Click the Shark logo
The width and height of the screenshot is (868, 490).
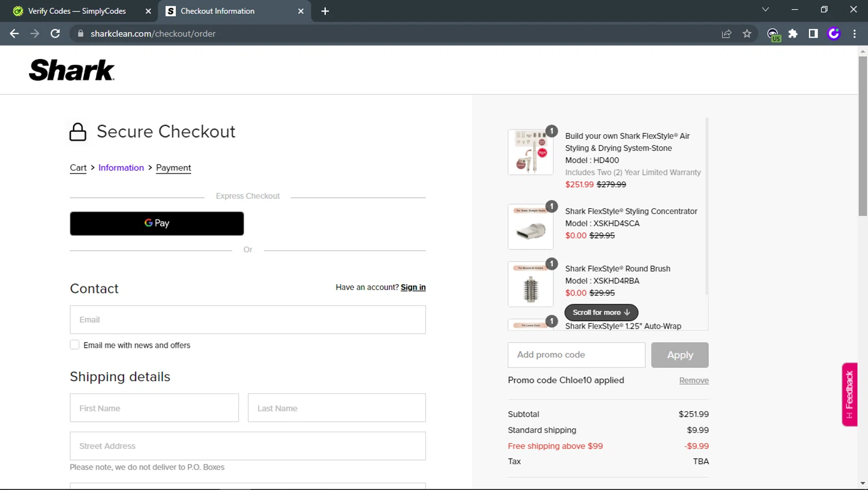[x=72, y=70]
